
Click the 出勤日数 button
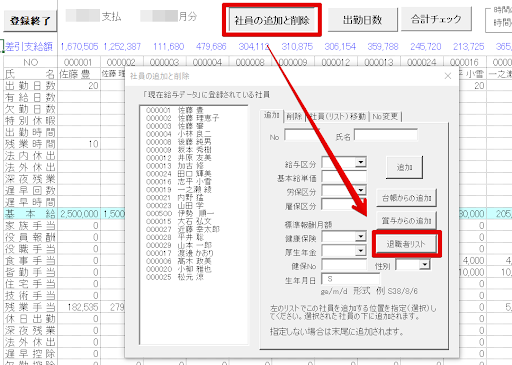(363, 20)
